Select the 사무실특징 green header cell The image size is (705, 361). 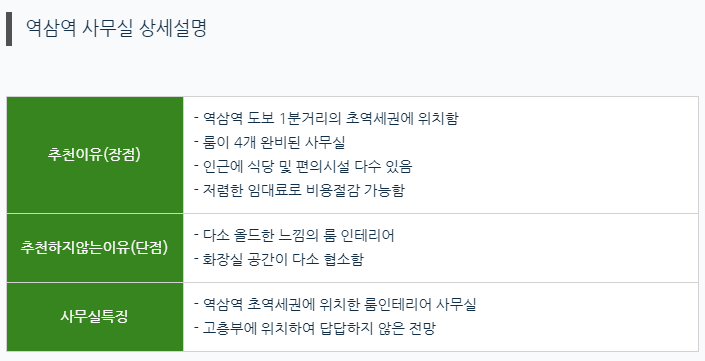[95, 317]
